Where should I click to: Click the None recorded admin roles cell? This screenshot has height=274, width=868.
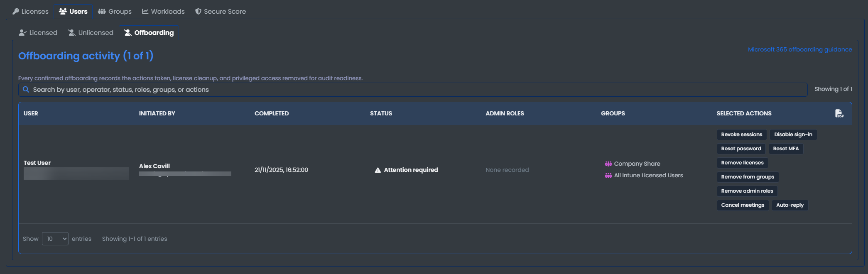507,170
